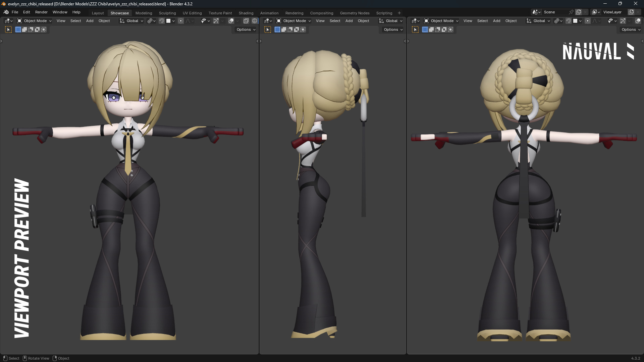Open the View menu in right viewport
Screen dimensions: 644x362
(468, 21)
